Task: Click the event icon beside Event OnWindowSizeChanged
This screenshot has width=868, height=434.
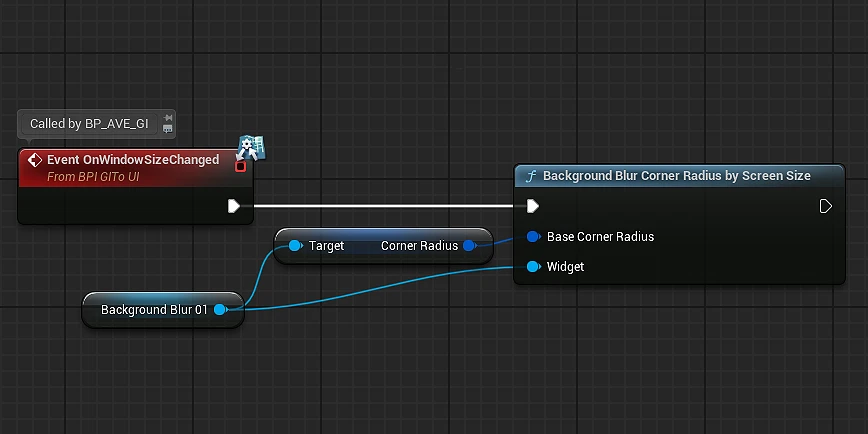Action: (34, 160)
